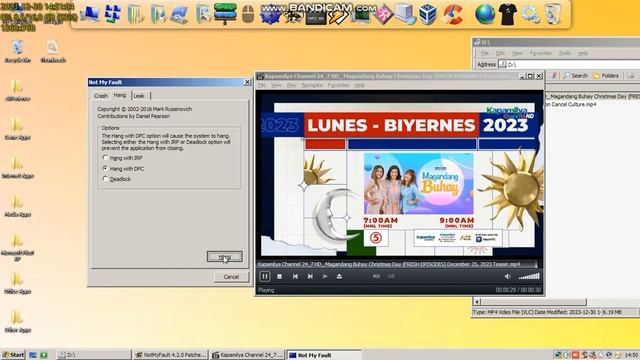Open Tools menu in D:\ Explorer window
Screen dimensions: 640x360
pyautogui.click(x=564, y=53)
